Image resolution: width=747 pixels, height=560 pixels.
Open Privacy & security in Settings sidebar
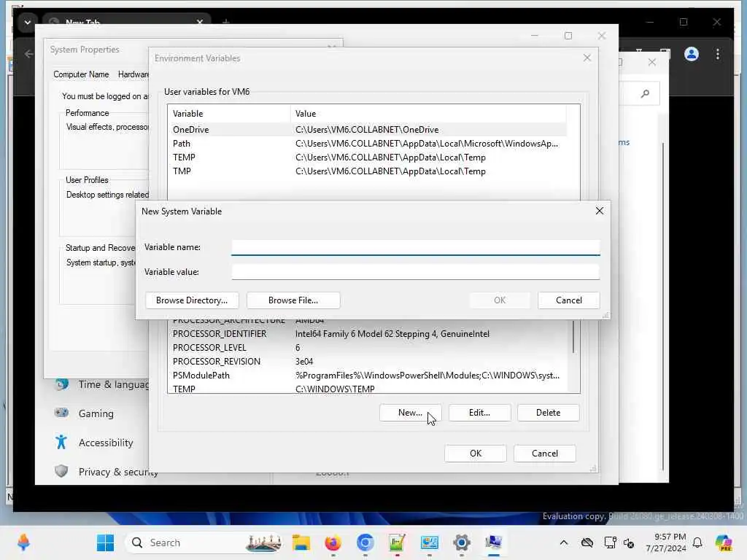tap(105, 472)
